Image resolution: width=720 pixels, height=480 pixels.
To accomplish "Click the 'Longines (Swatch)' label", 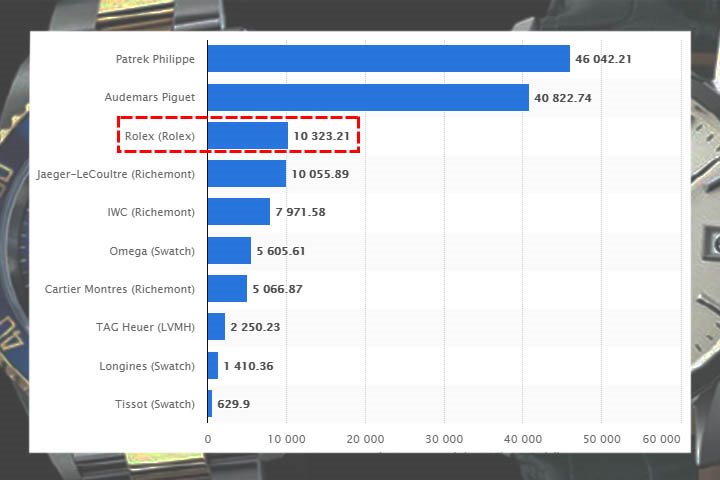I will (147, 366).
